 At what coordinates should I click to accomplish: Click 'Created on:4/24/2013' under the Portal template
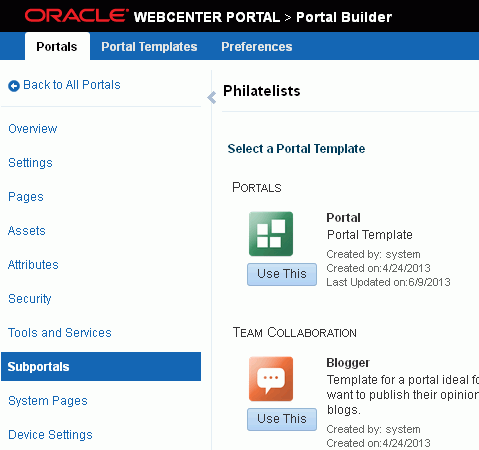tap(378, 268)
